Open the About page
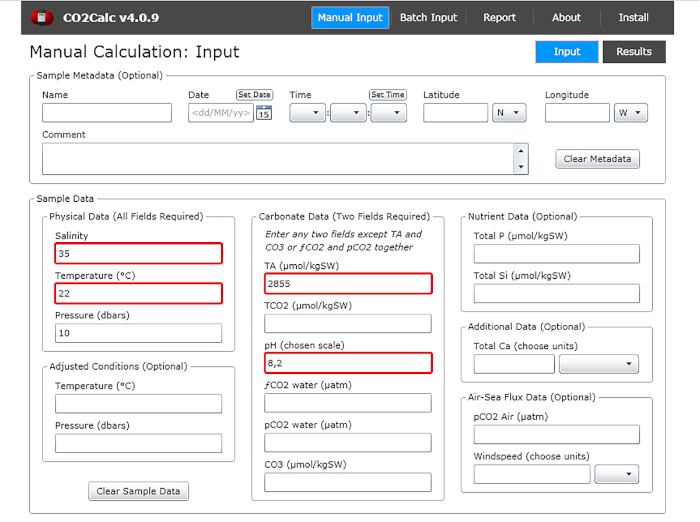The height and width of the screenshot is (522, 700). (566, 18)
